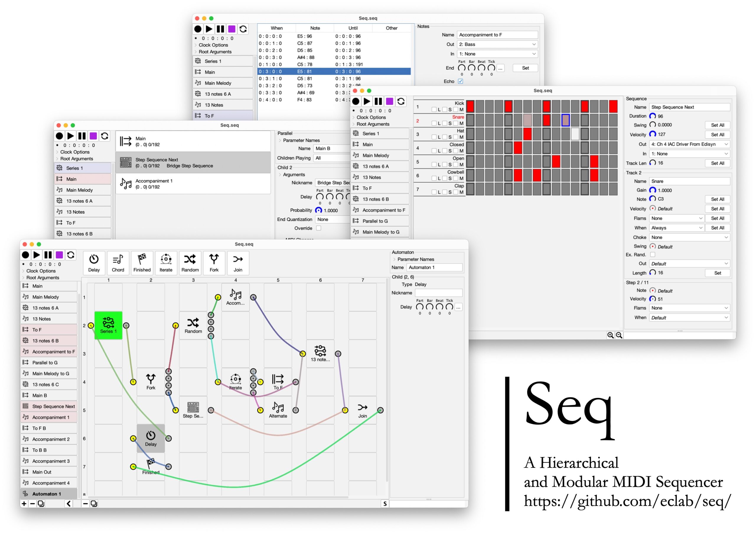
Task: Open the Choke dropdown in Track 2
Action: (690, 237)
